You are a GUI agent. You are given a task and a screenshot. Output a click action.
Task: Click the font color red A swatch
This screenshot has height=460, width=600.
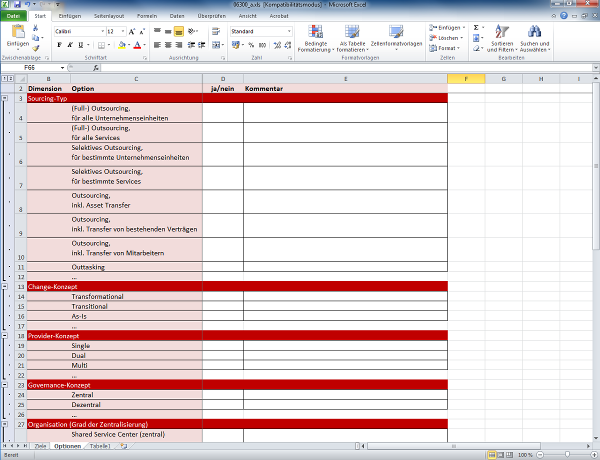point(136,46)
